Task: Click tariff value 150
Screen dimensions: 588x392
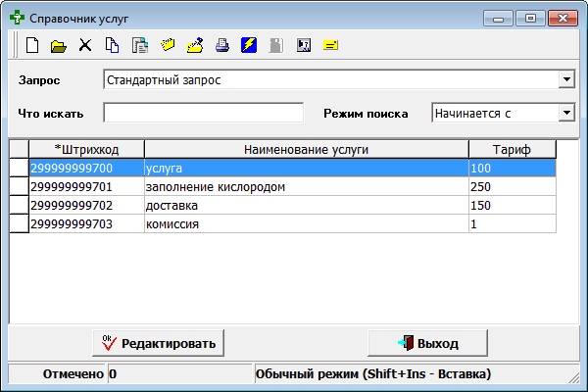Action: pos(513,205)
